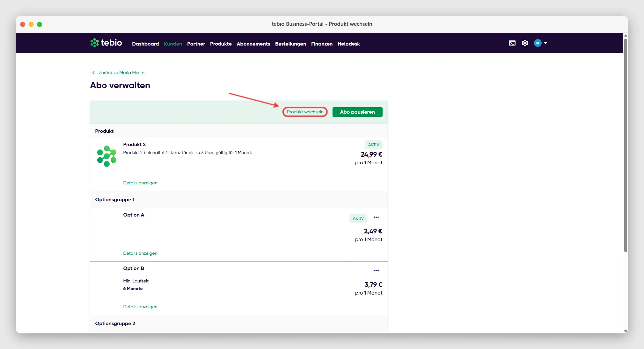Click the AKTIV badge of Produkt 2
This screenshot has height=349, width=644.
point(373,145)
